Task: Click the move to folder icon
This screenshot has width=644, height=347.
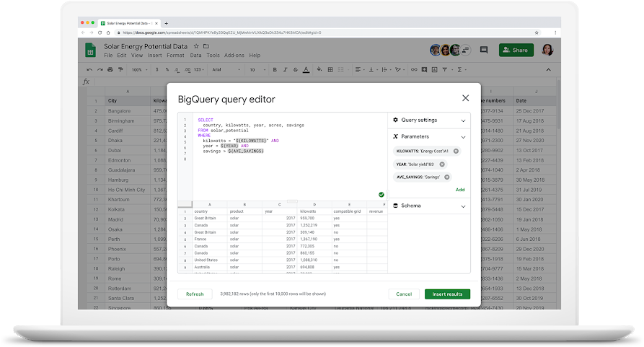Action: (x=206, y=46)
